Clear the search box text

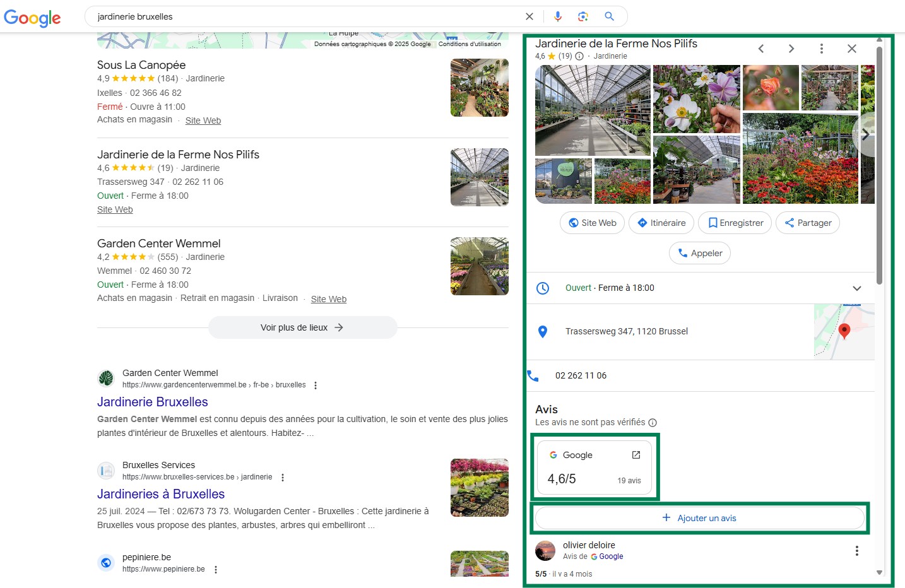[529, 16]
